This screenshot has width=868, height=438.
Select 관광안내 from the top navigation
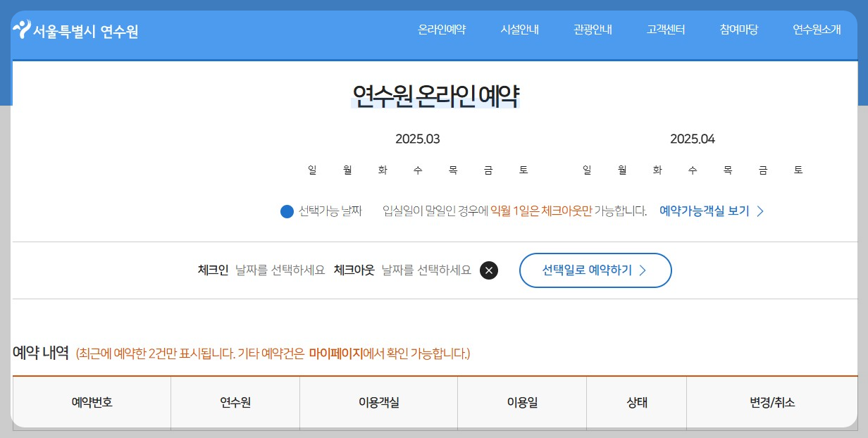593,30
